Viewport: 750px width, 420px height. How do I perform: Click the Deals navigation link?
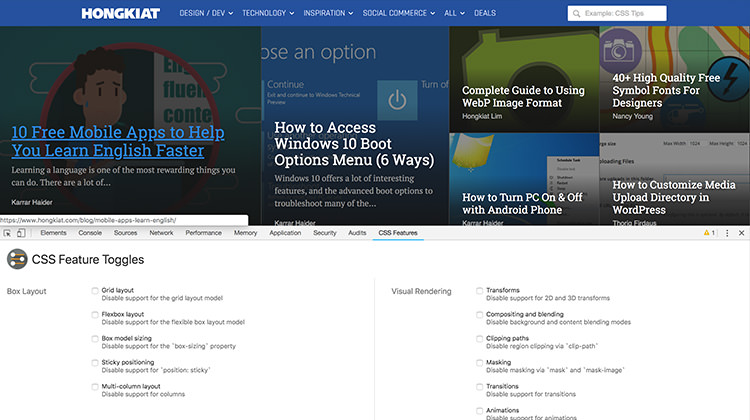pos(484,14)
